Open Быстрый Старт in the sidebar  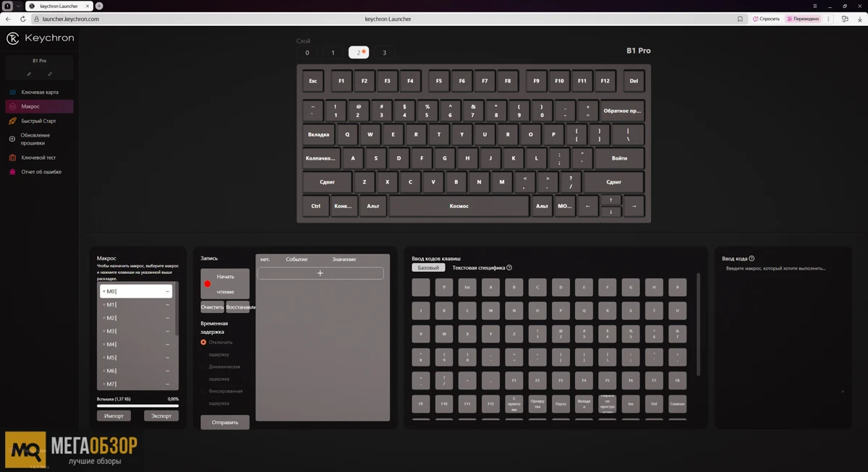[x=40, y=121]
